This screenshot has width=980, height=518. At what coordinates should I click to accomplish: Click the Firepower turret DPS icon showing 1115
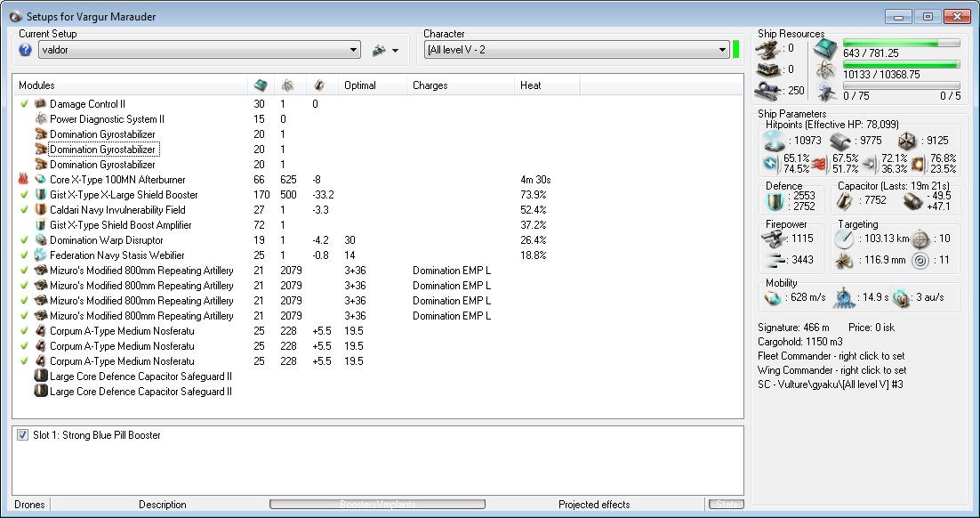774,239
